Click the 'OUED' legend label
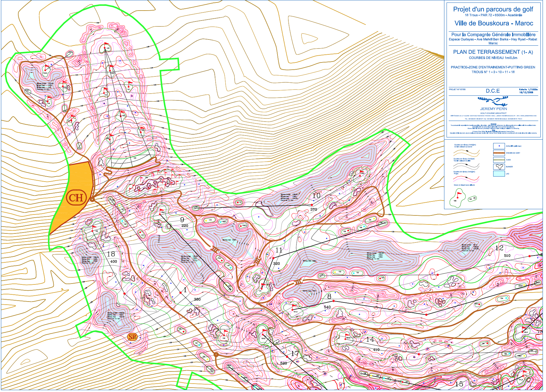The height and width of the screenshot is (392, 546). point(508,160)
